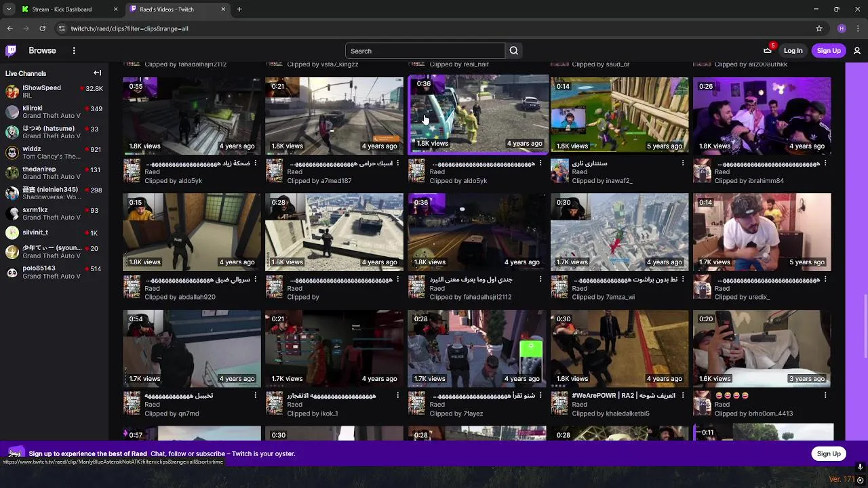The height and width of the screenshot is (488, 868).
Task: Play the 0:55 clip by aldo5yk
Action: [192, 116]
